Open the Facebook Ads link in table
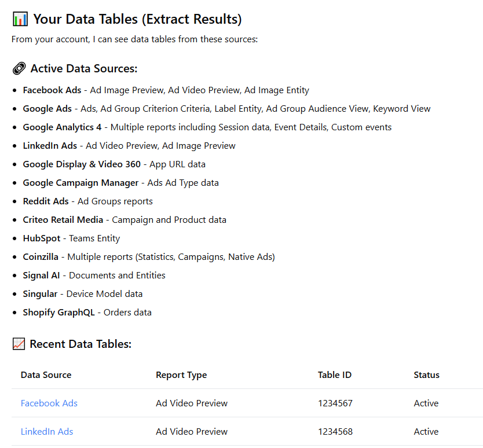 49,403
